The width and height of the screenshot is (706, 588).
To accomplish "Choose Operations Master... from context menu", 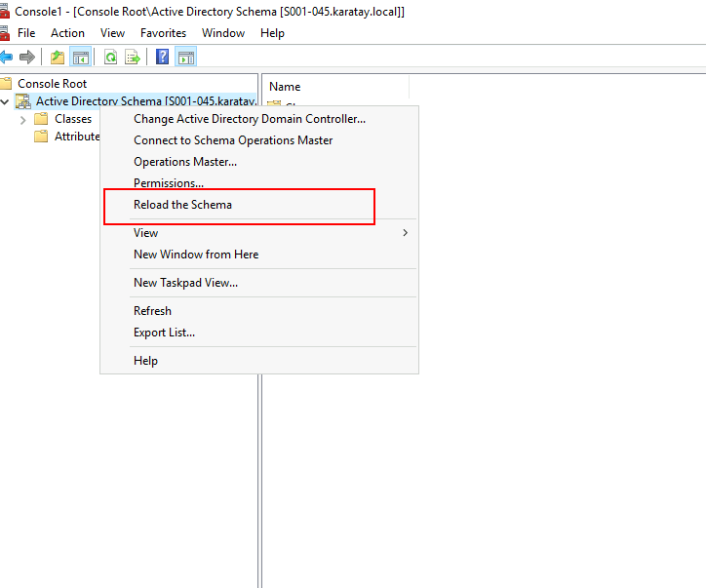I will (259, 162).
